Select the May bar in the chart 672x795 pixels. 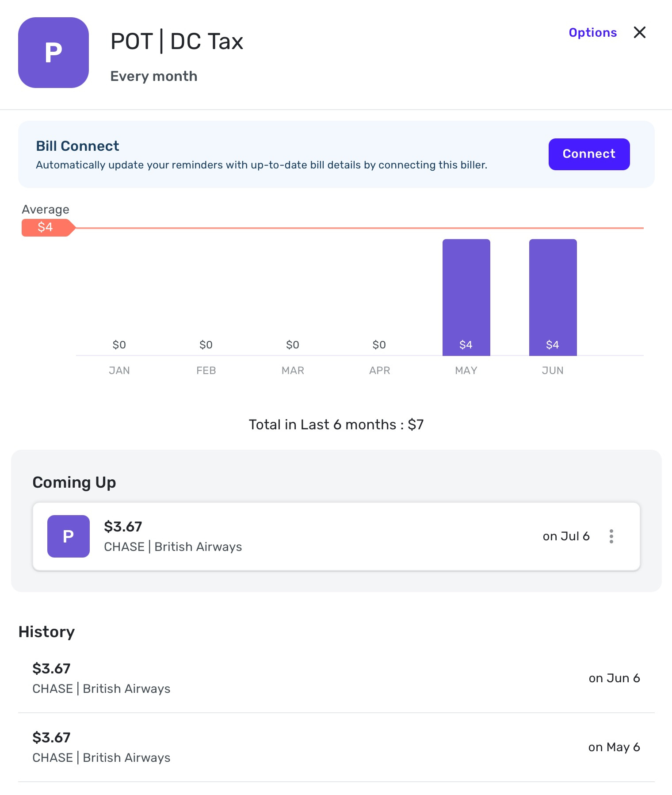(x=466, y=297)
